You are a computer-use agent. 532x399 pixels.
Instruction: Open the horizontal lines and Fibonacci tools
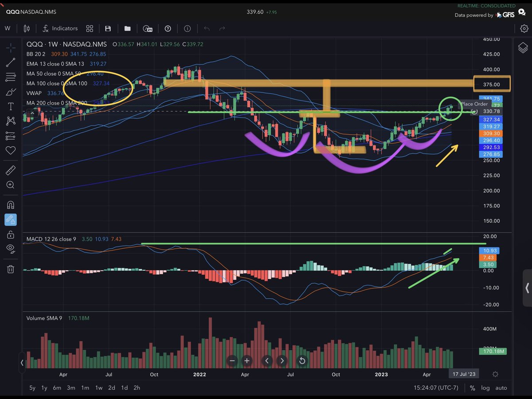click(11, 77)
